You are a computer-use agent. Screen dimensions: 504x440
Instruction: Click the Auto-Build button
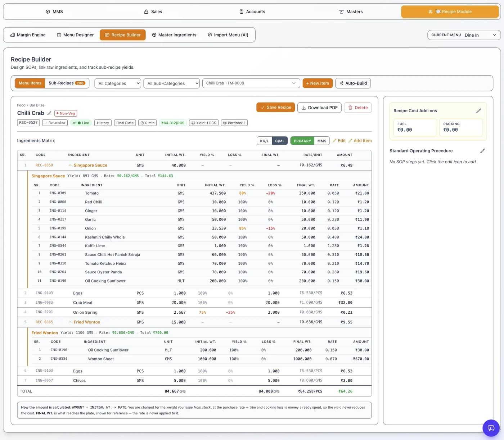(x=353, y=83)
